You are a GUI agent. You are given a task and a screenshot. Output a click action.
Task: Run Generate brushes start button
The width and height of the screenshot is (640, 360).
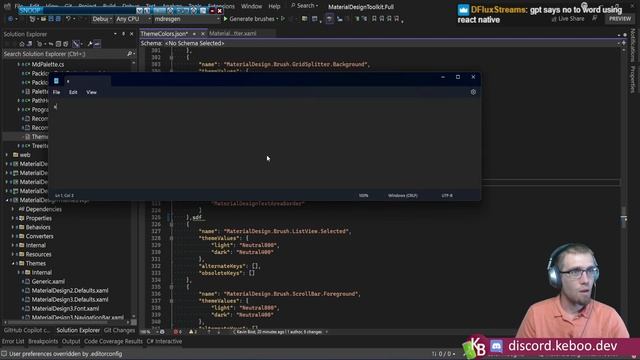coord(249,19)
